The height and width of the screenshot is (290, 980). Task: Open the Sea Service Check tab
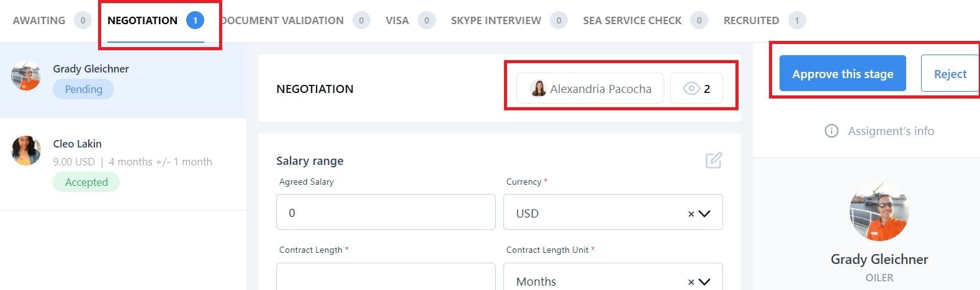pos(632,20)
